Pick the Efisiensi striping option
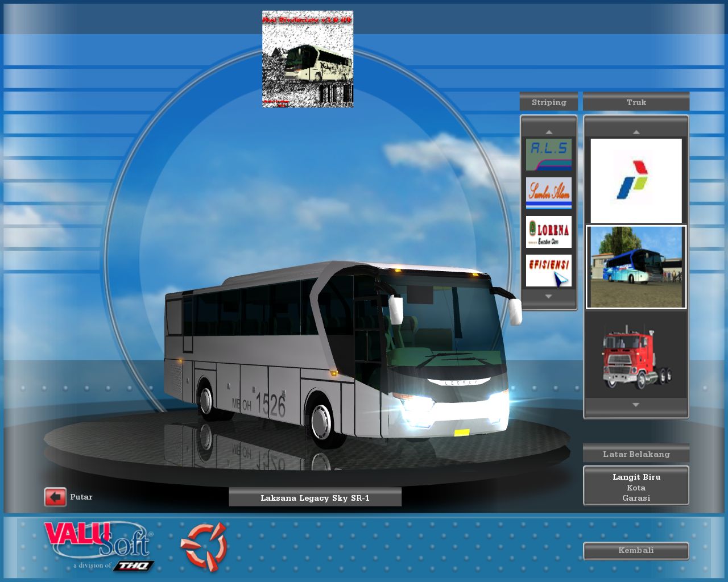Image resolution: width=728 pixels, height=582 pixels. (x=549, y=271)
